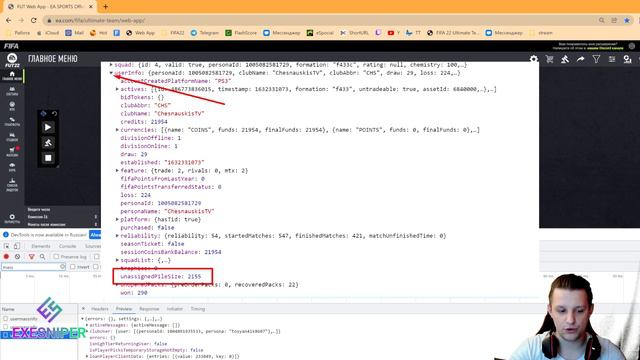Viewport: 640px width, 360px height.
Task: Click the curved arrow icon in FUT toolbar
Action: pos(580,59)
